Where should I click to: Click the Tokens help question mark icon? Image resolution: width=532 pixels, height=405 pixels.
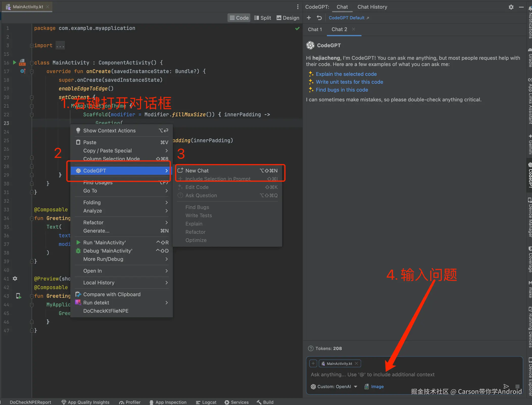(310, 348)
